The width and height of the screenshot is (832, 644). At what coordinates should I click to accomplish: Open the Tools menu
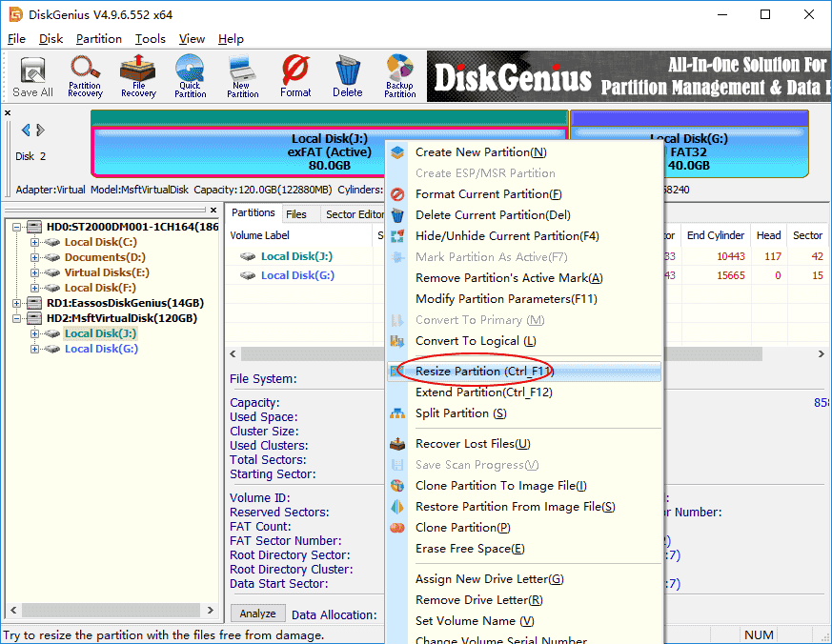tap(150, 39)
